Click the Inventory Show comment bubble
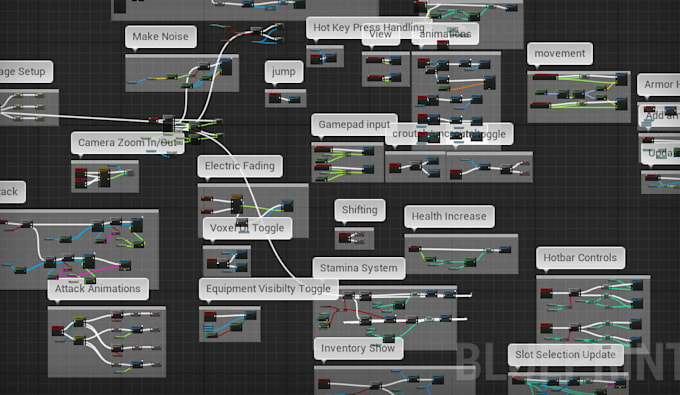Image resolution: width=680 pixels, height=395 pixels. tap(358, 349)
